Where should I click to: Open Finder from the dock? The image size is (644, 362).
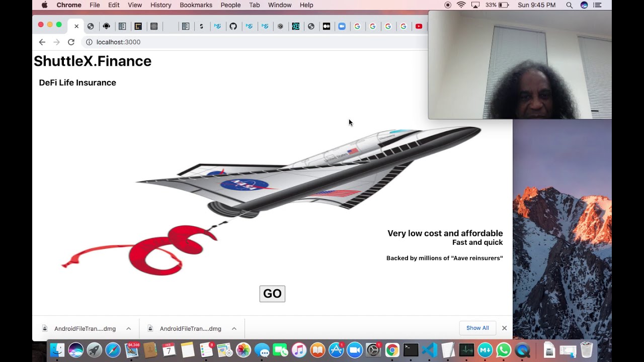[x=57, y=350]
